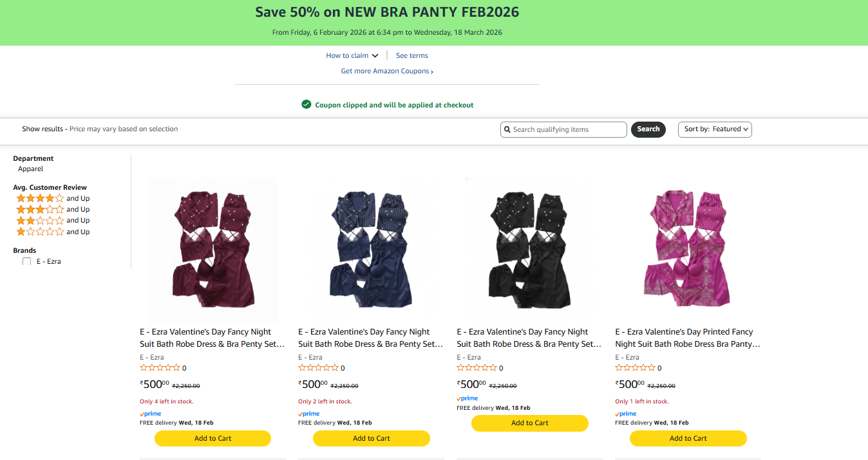Click the star rating of the maroon night suit
Image resolution: width=868 pixels, height=460 pixels.
(x=160, y=368)
